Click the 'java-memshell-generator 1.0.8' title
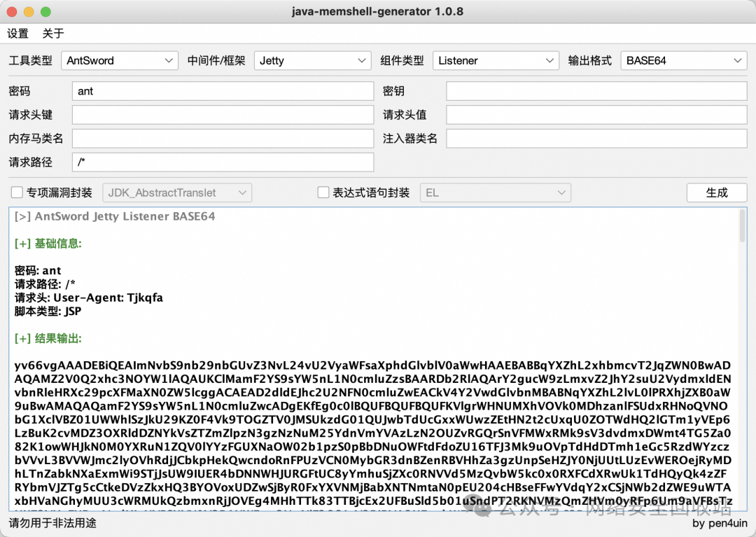The width and height of the screenshot is (756, 537). 377,12
